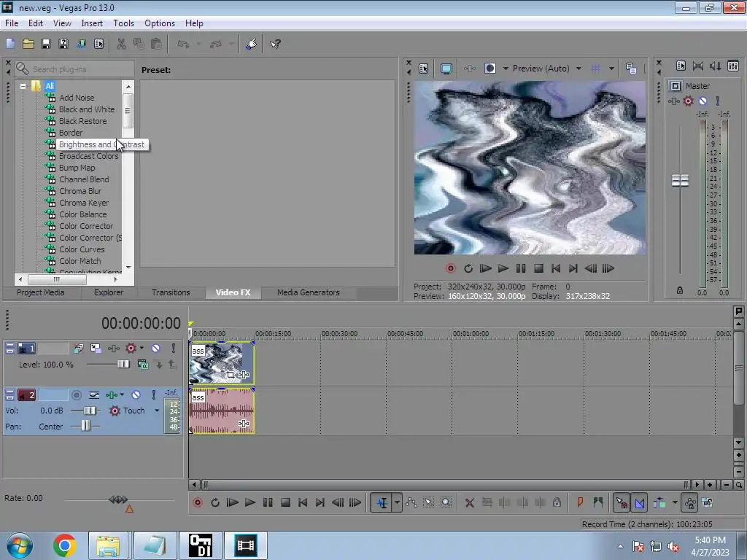Switch to the Media Generators tab
747x560 pixels.
tap(309, 292)
